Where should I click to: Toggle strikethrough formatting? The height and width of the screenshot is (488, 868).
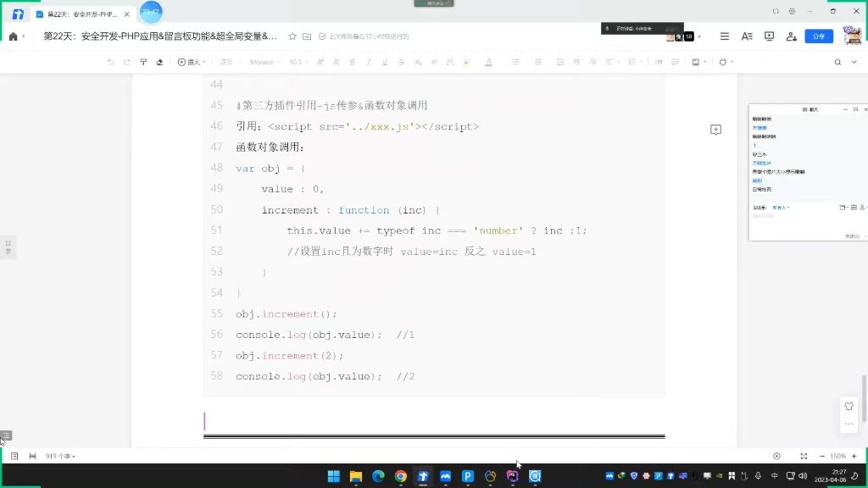[x=401, y=62]
